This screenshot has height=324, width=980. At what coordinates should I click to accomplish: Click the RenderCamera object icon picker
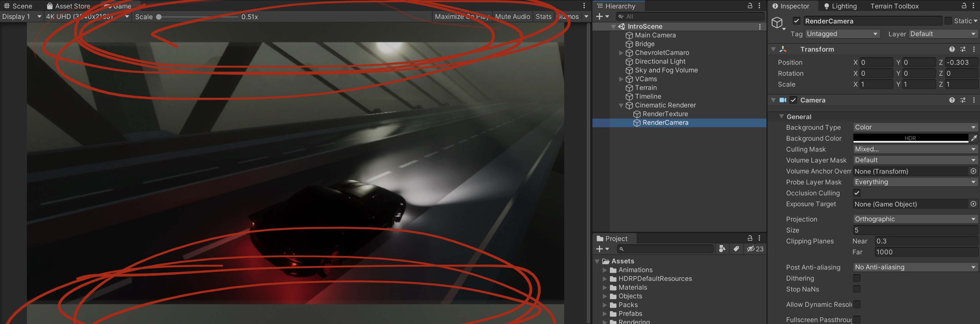pos(778,24)
